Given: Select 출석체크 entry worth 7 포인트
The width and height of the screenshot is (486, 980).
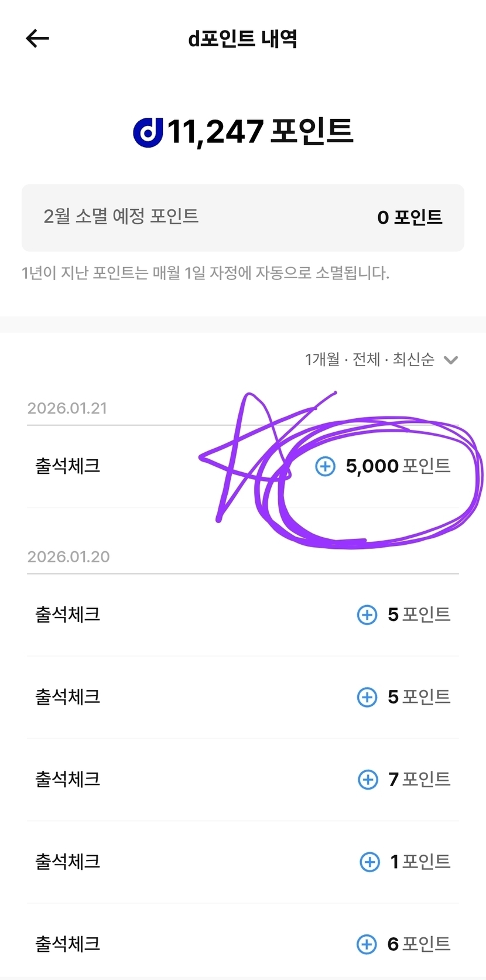Looking at the screenshot, I should click(x=68, y=780).
